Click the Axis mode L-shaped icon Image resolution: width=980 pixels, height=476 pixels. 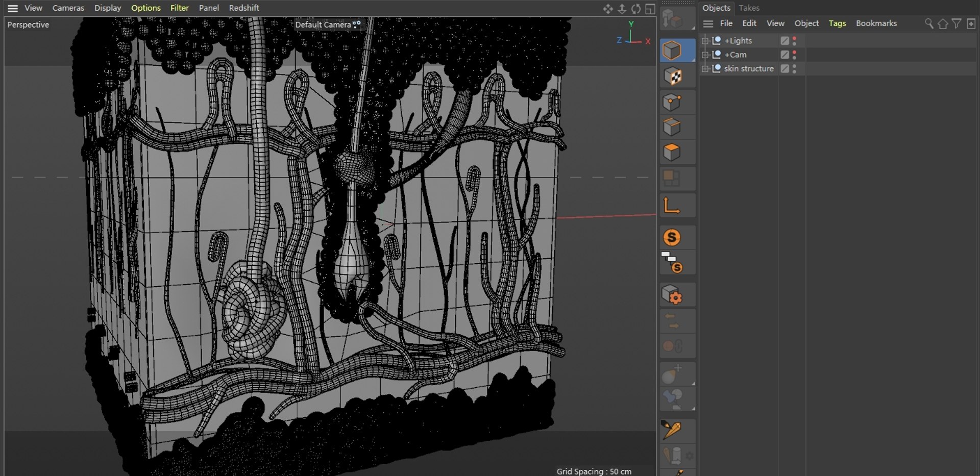click(x=671, y=206)
